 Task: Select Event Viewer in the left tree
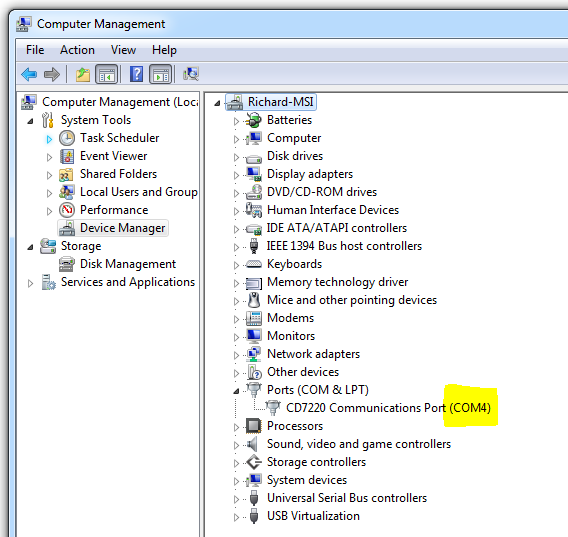pyautogui.click(x=113, y=156)
